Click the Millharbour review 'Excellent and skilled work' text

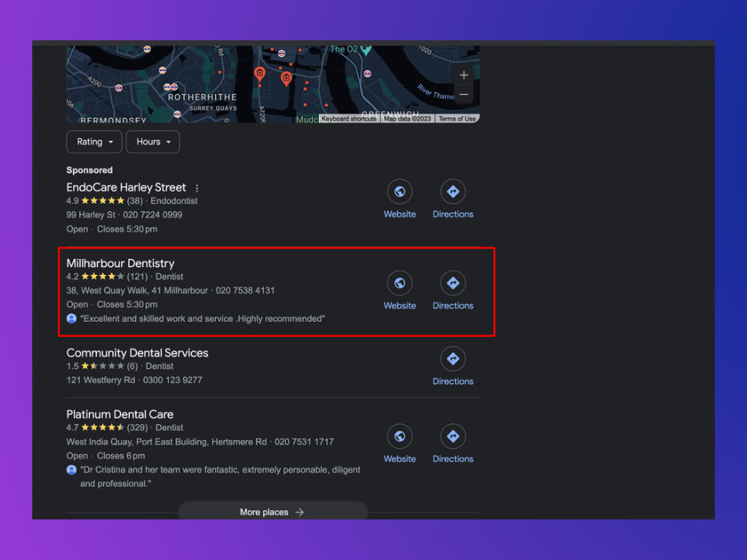202,319
